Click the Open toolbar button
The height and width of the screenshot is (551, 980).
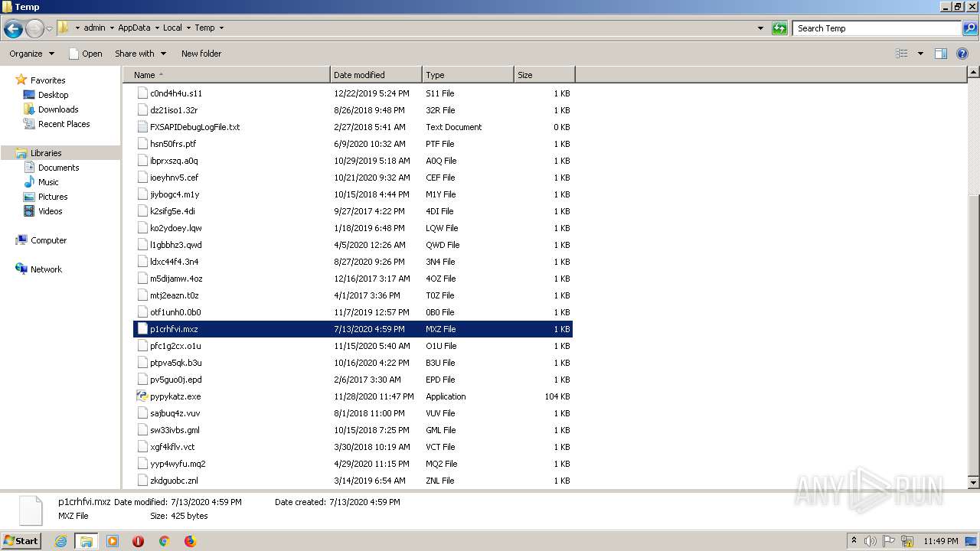[86, 54]
